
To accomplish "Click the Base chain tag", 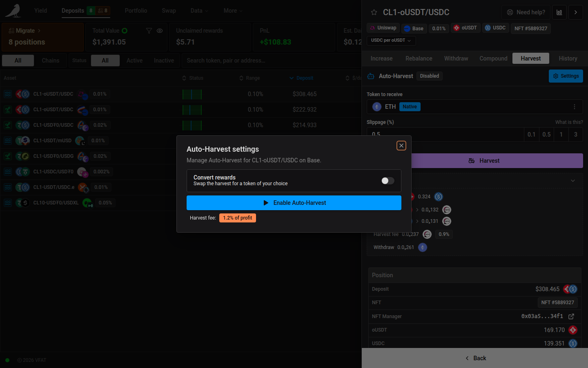I will (x=414, y=29).
